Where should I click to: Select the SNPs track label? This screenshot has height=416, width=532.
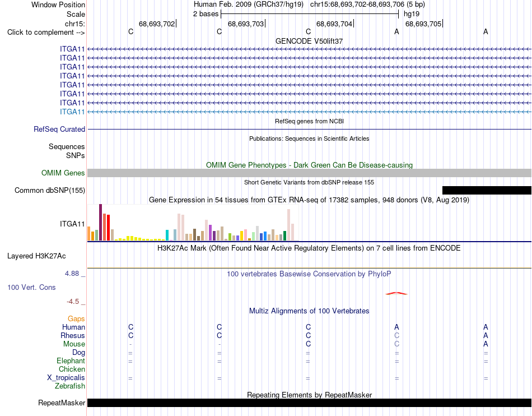coord(76,155)
